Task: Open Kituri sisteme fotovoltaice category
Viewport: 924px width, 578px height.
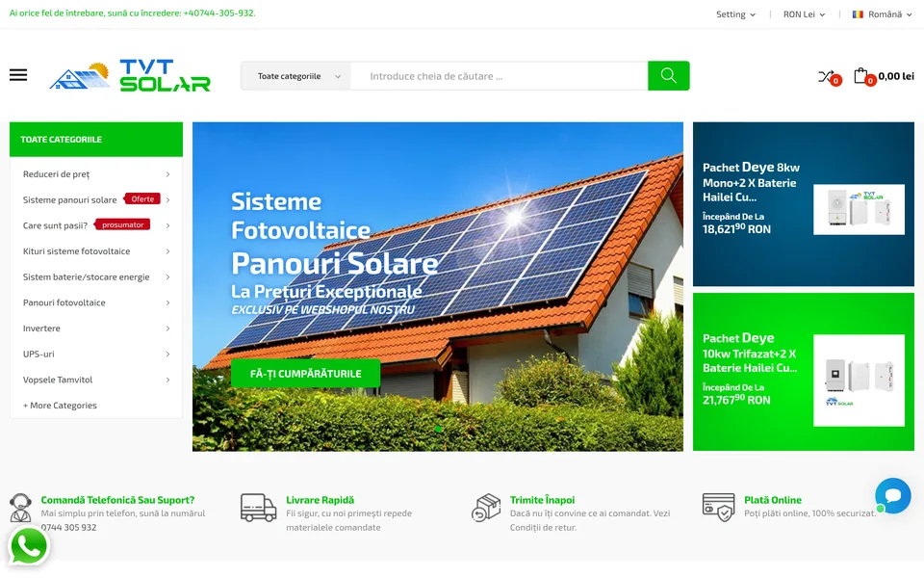Action: tap(77, 251)
